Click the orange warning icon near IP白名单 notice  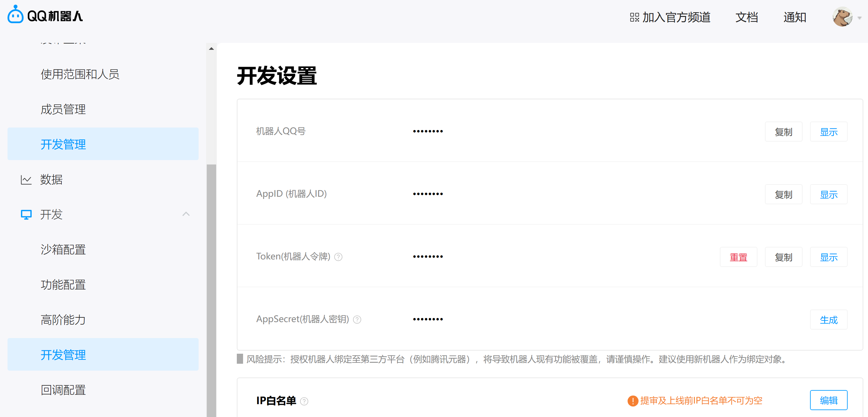633,401
